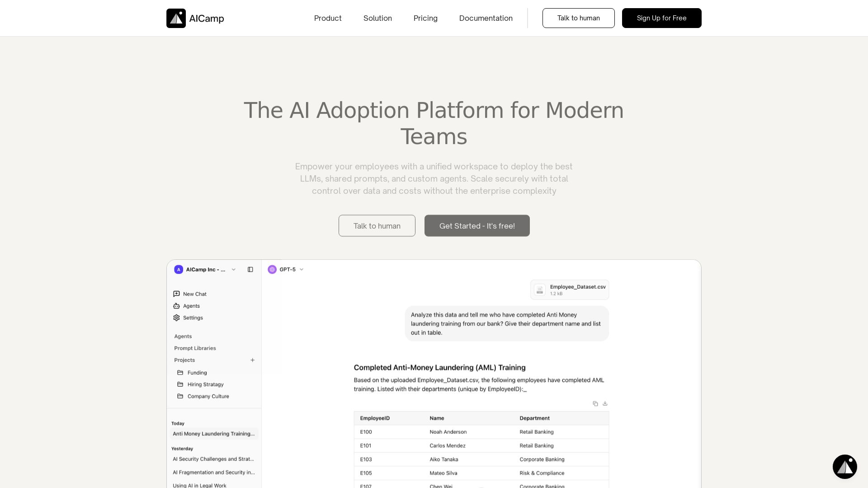Screen dimensions: 868x488
Task: Select the Noah Anderson cell
Action: click(x=448, y=432)
